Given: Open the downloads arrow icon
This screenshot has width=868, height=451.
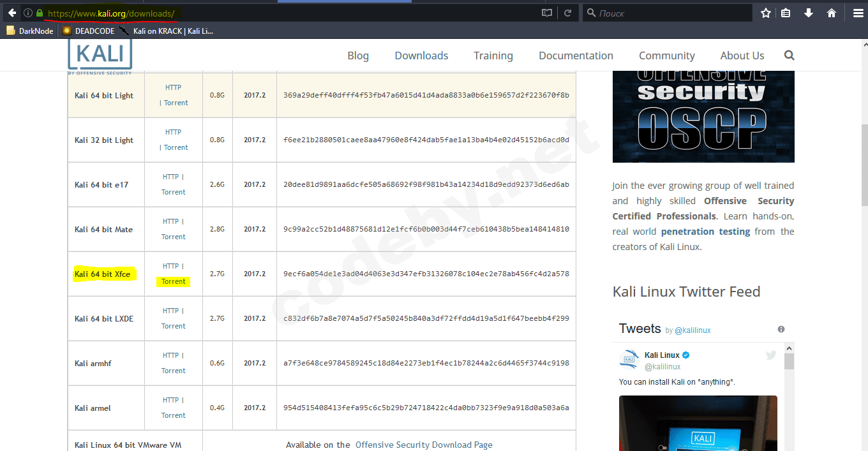Looking at the screenshot, I should coord(809,13).
